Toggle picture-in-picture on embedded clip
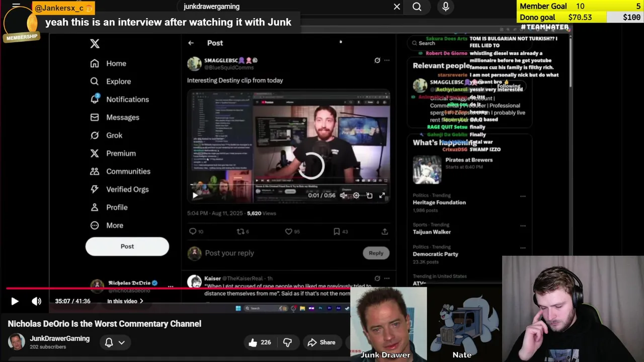Viewport: 644px width, 362px height. tap(369, 196)
